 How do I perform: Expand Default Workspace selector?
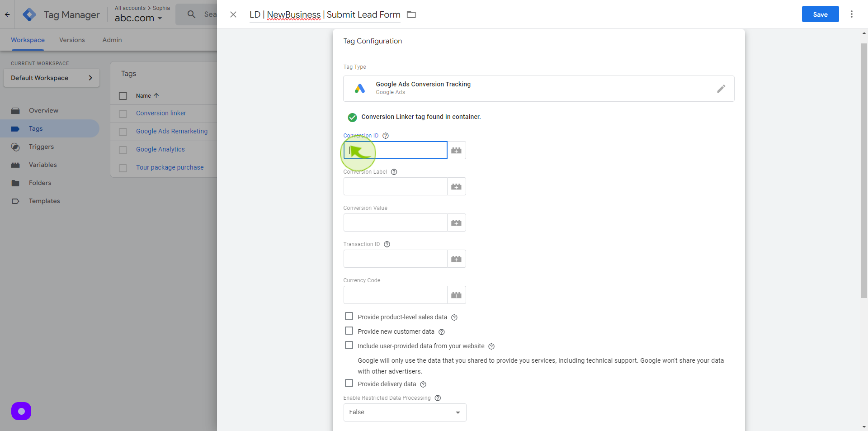click(52, 78)
